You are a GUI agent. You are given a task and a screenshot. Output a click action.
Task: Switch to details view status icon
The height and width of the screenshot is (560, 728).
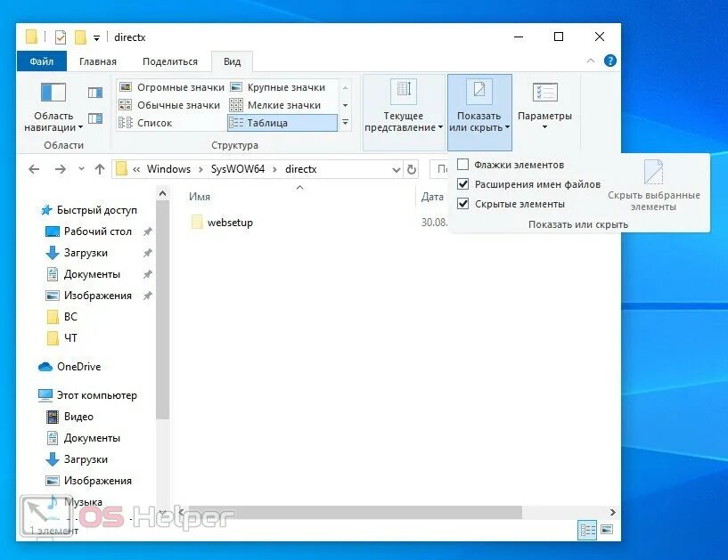587,530
